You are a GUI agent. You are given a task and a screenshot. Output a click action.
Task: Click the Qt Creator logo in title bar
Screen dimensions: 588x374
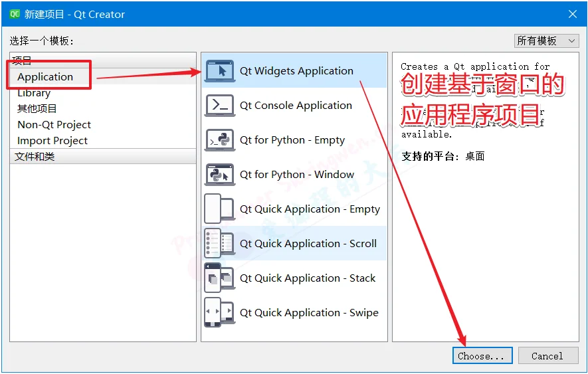(x=15, y=14)
